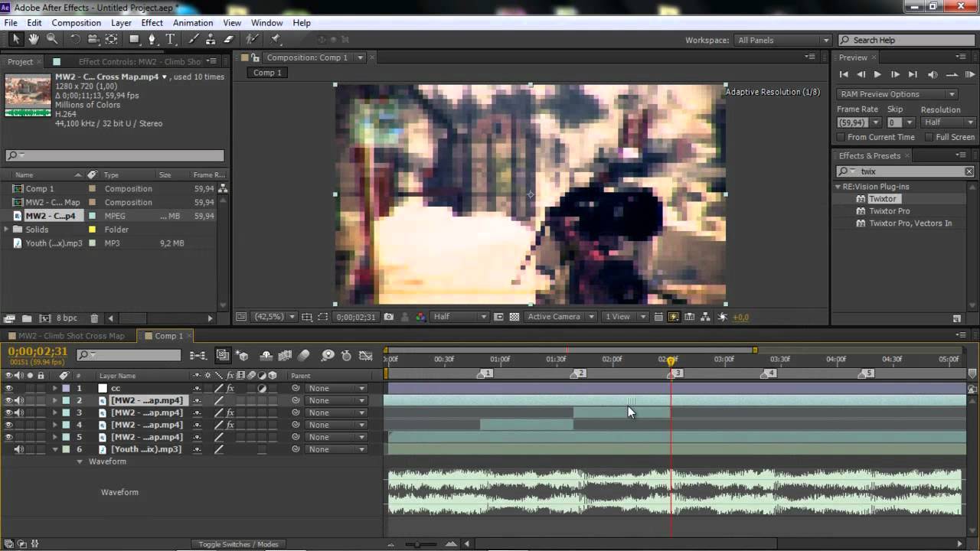Screen dimensions: 980x551
Task: Open the magnification 42,5% dropdown
Action: [x=275, y=317]
